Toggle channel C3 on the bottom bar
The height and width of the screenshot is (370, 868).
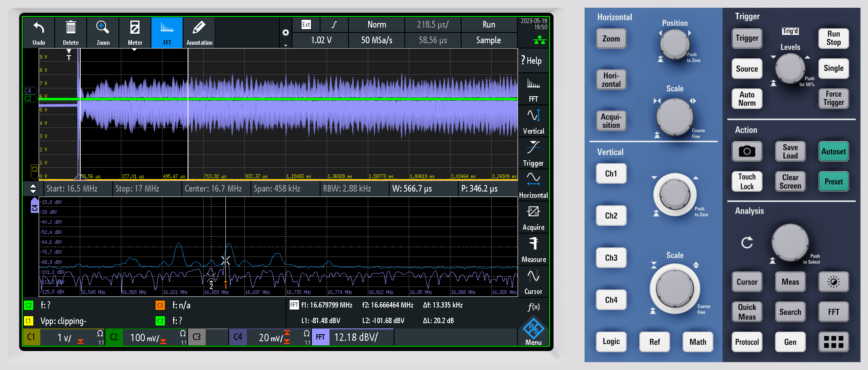(197, 337)
